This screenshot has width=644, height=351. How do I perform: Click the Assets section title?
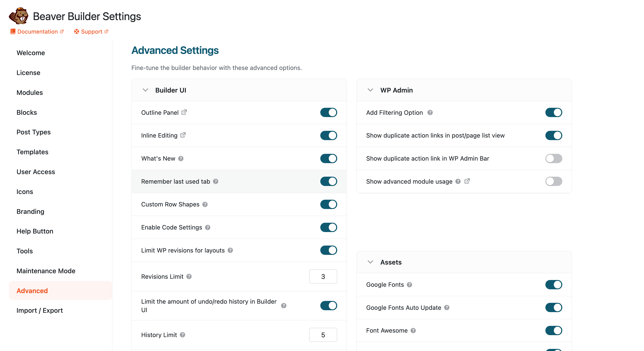coord(391,262)
